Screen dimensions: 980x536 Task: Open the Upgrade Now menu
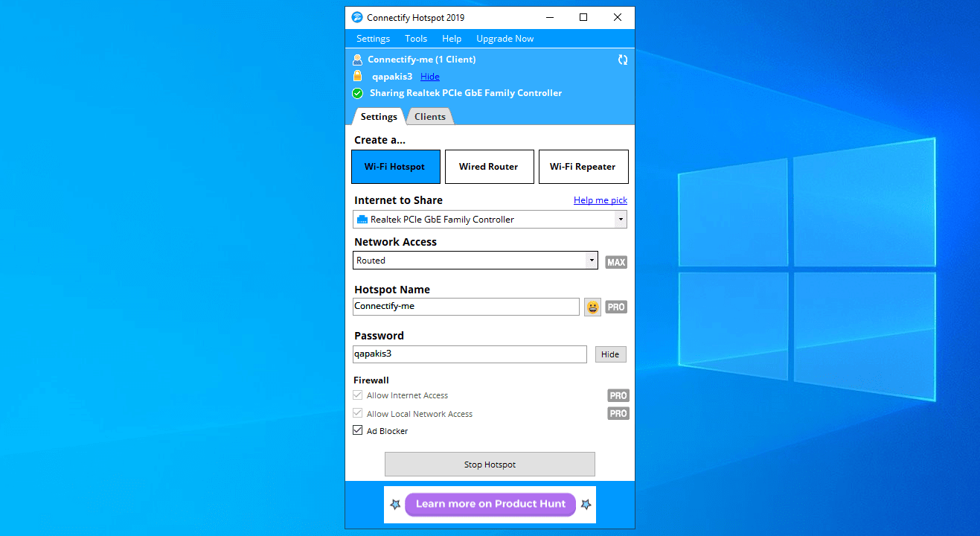pyautogui.click(x=505, y=39)
